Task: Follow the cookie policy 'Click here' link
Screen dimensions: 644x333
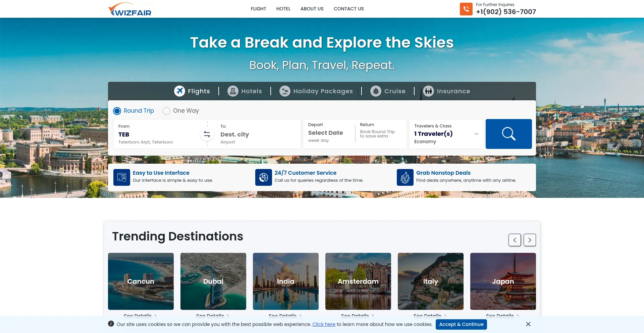Action: pyautogui.click(x=324, y=324)
